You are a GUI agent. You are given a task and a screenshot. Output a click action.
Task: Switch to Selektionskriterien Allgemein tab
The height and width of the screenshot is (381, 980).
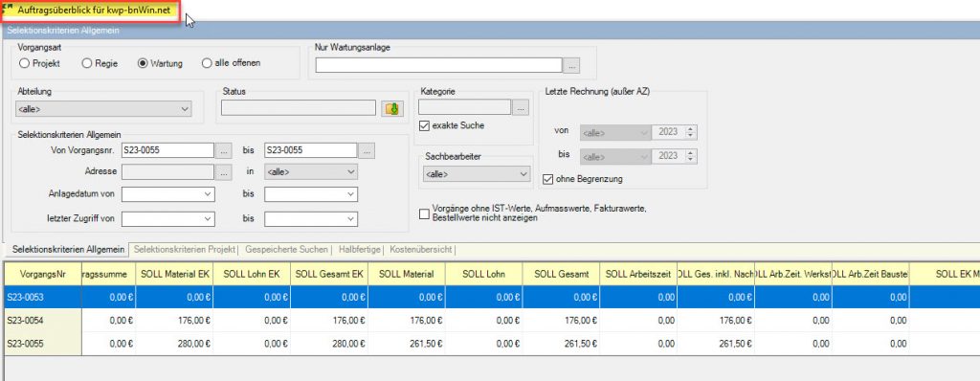pyautogui.click(x=69, y=250)
